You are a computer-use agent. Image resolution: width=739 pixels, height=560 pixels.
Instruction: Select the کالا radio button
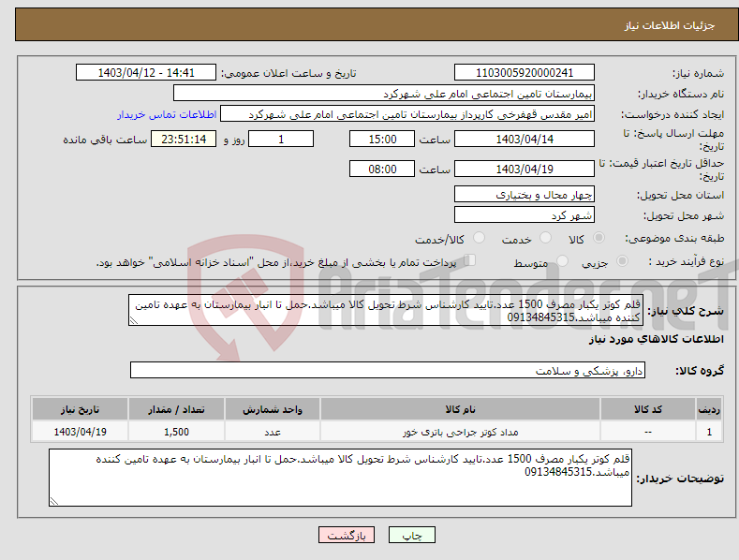pyautogui.click(x=599, y=238)
